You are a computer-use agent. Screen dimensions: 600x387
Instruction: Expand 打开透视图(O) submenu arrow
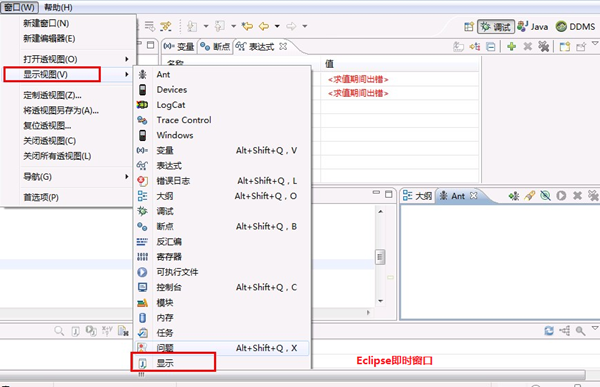click(127, 59)
